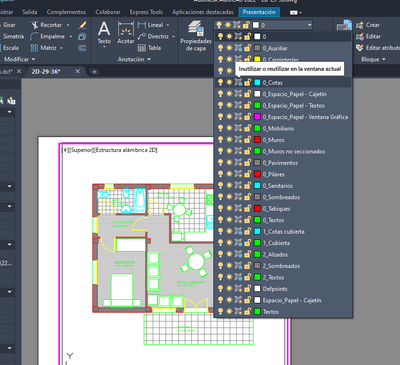The height and width of the screenshot is (365, 400).
Task: Open the Salida ribbon tab
Action: coord(30,12)
